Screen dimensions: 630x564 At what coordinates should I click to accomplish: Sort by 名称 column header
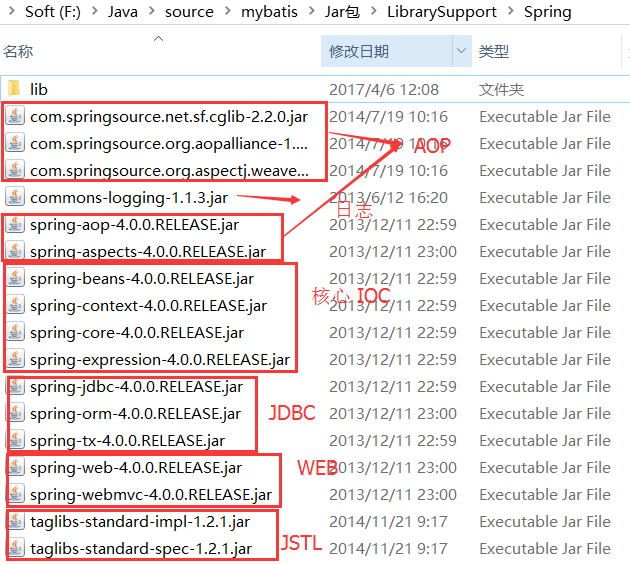pos(18,51)
